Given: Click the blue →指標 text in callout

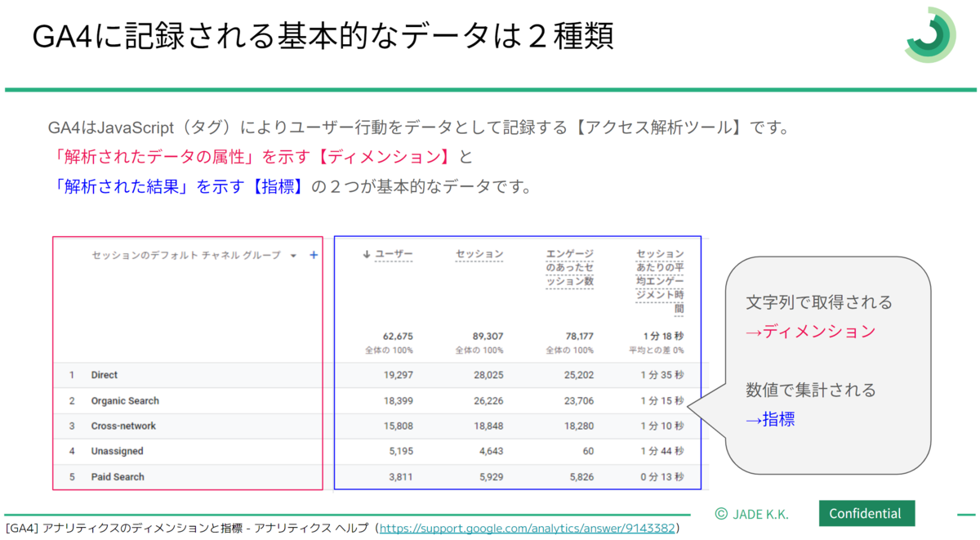Looking at the screenshot, I should pos(770,420).
